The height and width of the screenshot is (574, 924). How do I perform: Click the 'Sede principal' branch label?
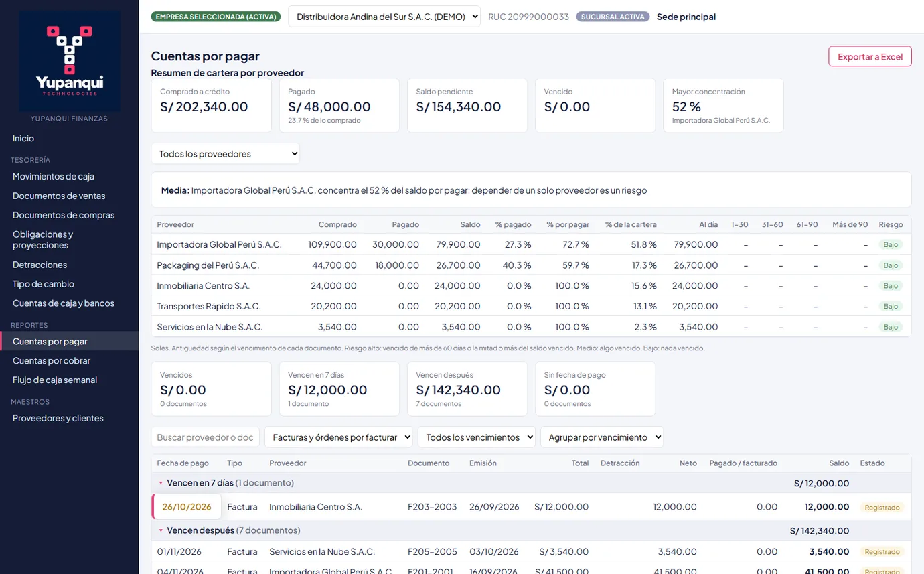(686, 17)
